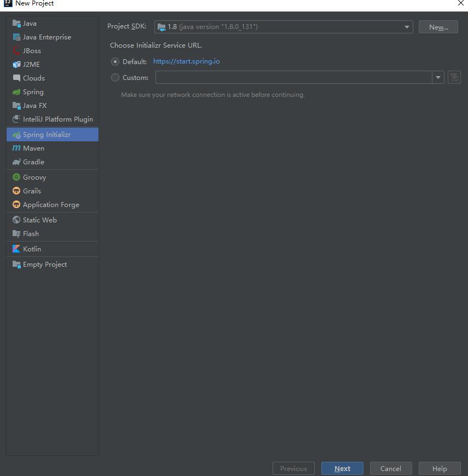Click the New... SDK button

point(438,27)
